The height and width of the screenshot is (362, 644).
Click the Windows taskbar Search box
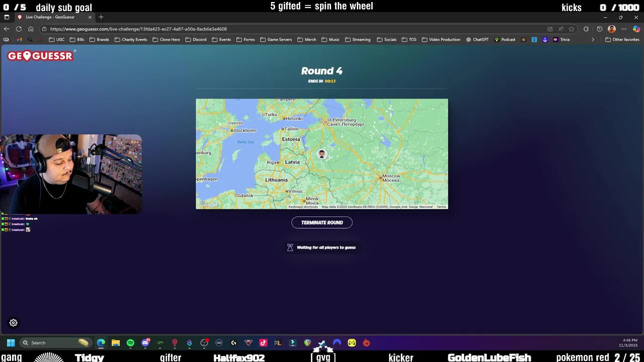tap(55, 343)
